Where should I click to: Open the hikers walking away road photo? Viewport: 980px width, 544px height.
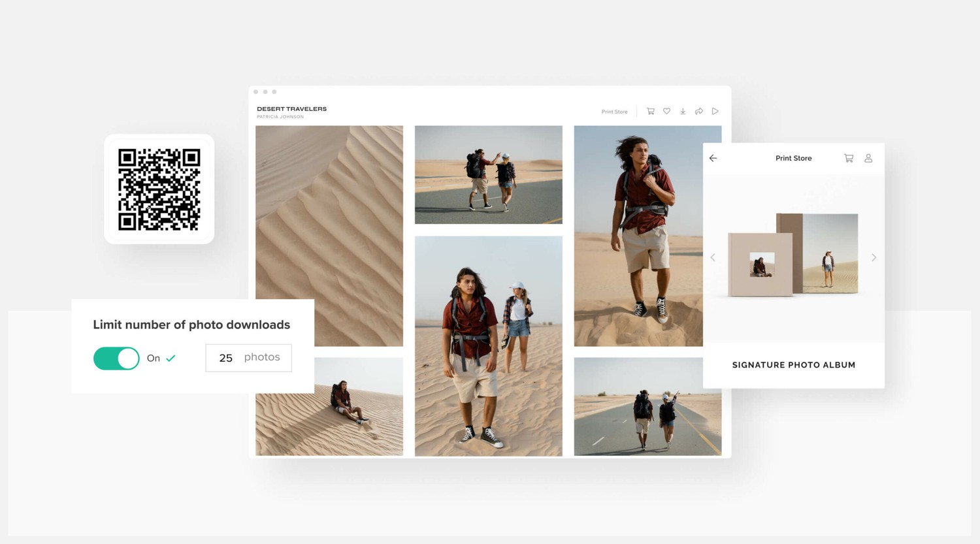coord(647,406)
